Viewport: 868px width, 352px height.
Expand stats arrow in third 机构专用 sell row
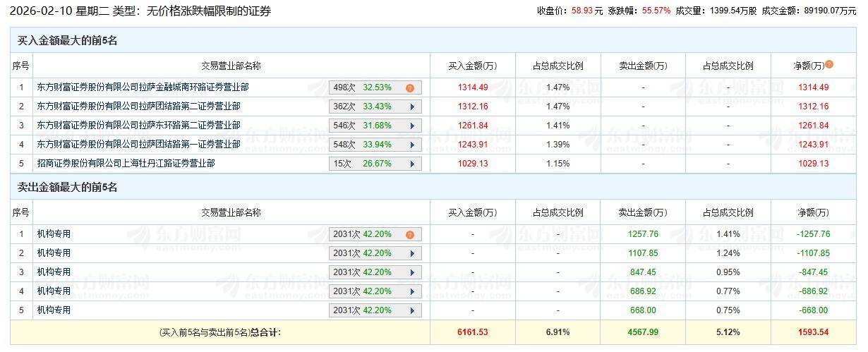click(x=410, y=272)
